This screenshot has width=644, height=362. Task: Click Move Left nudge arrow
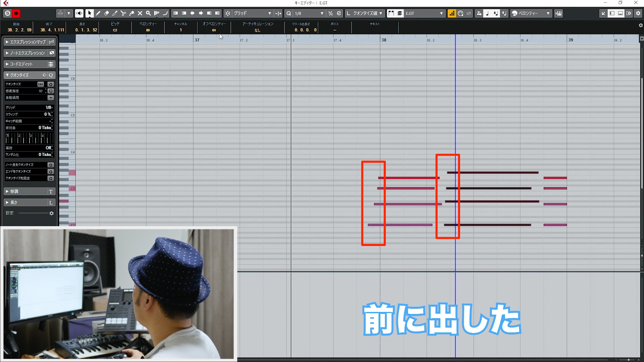pyautogui.click(x=192, y=13)
